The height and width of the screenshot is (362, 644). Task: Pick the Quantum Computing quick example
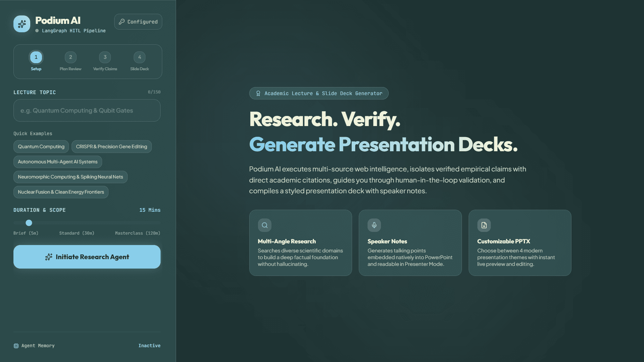(x=41, y=147)
